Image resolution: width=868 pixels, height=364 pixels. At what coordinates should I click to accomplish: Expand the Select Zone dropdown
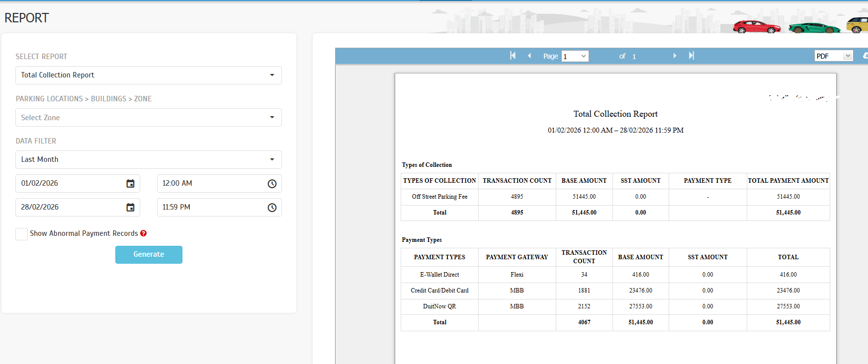coord(148,118)
